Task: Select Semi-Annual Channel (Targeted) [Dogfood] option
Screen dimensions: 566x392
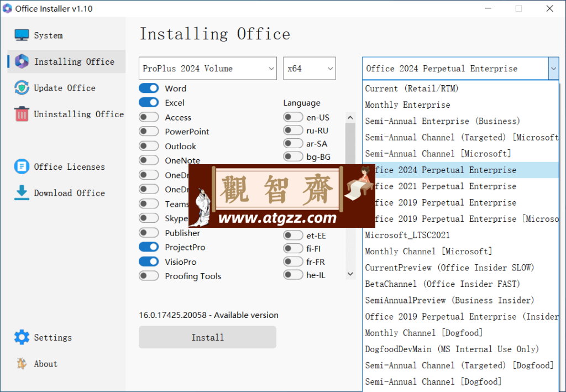Action: [x=460, y=365]
